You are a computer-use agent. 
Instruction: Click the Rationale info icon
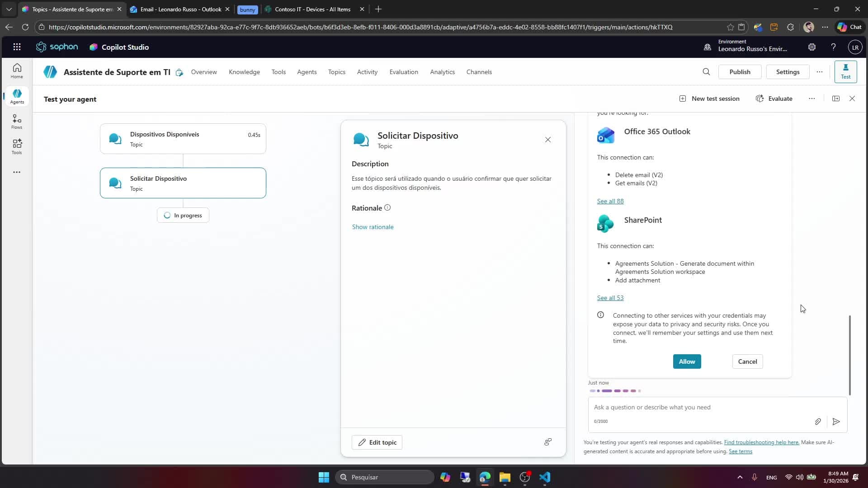pos(387,208)
